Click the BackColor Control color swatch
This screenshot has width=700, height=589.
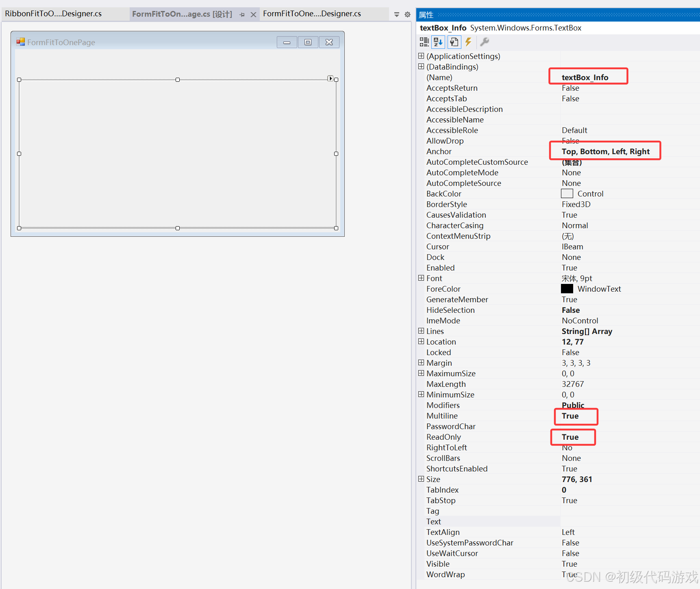point(567,194)
